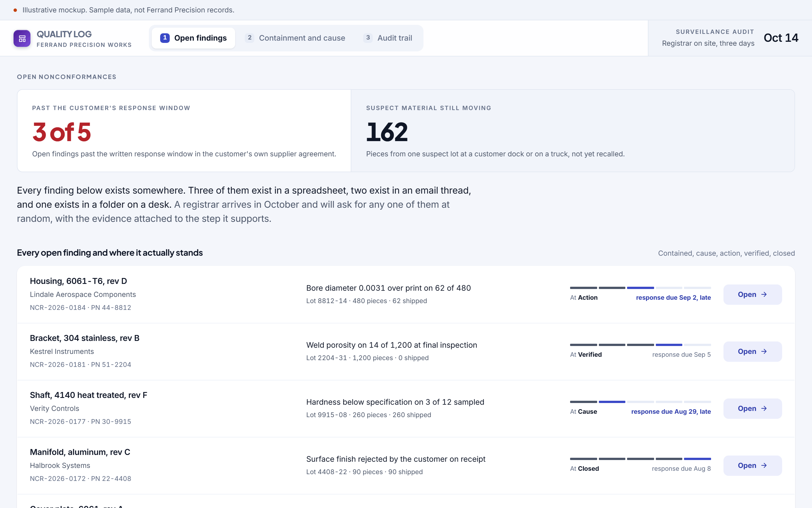Screen dimensions: 812x508
Task: Select the 162 suspect pieces figure
Action: pyautogui.click(x=387, y=132)
